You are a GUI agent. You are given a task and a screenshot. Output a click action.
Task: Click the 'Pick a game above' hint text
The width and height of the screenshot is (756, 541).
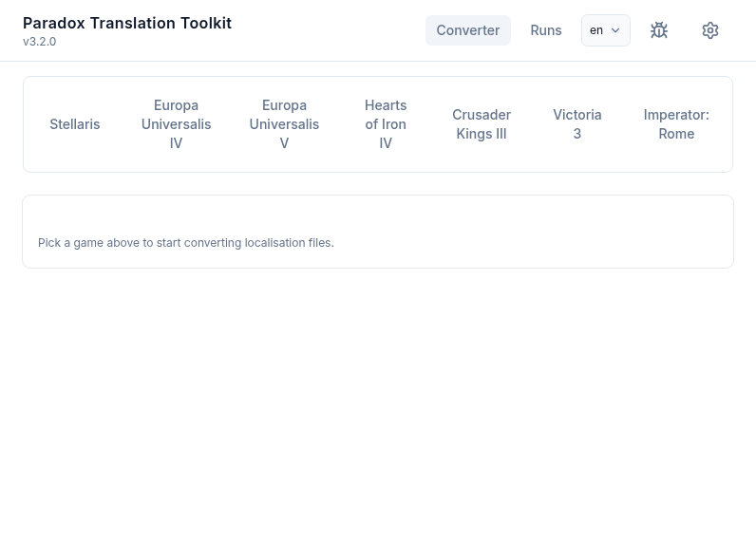[x=185, y=243]
